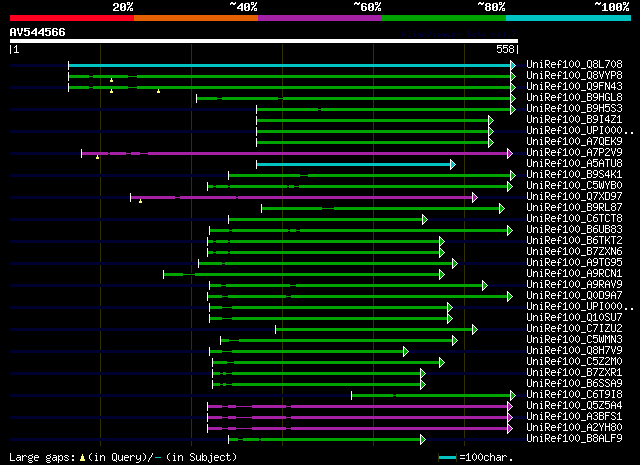The height and width of the screenshot is (465, 640).
Task: Open the UniRef100_A2YH80 hit
Action: 574,428
